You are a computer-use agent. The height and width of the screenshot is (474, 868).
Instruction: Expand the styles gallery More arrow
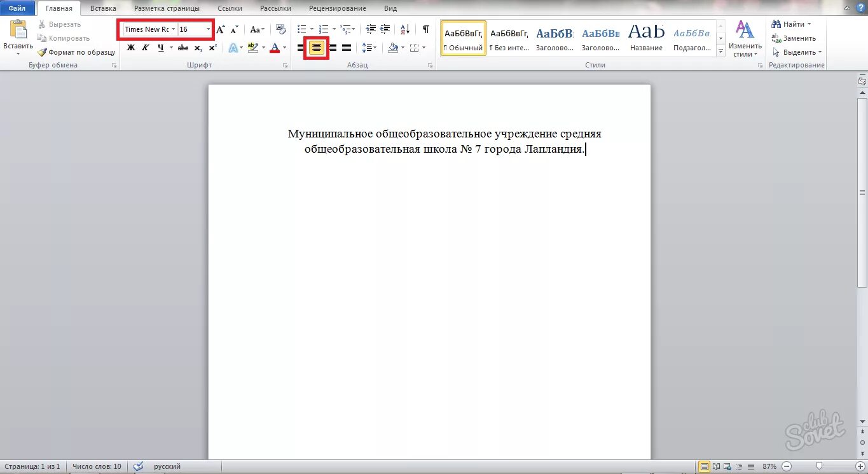coord(720,52)
